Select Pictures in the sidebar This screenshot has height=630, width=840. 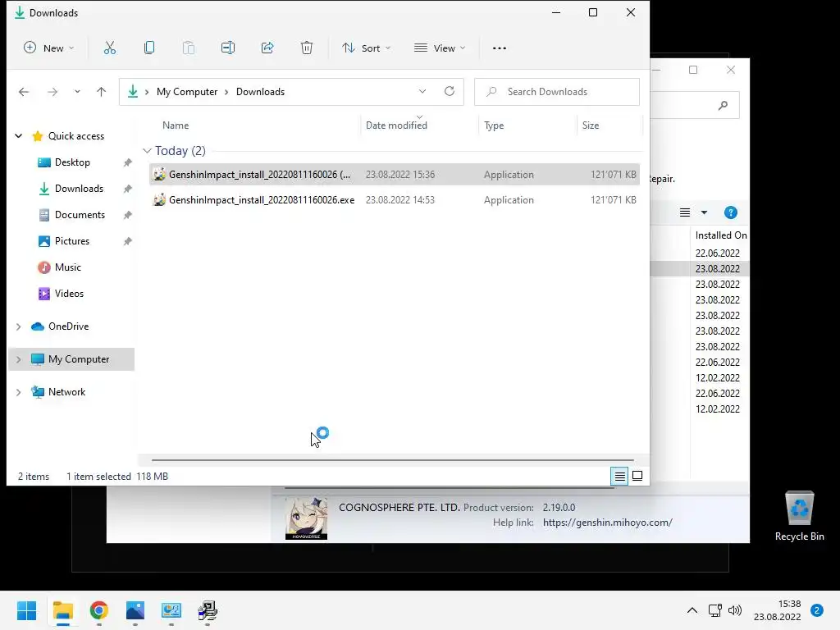tap(72, 241)
